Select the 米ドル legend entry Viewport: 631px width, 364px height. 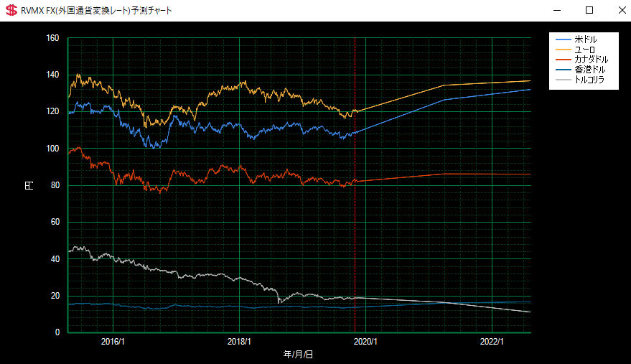point(585,39)
